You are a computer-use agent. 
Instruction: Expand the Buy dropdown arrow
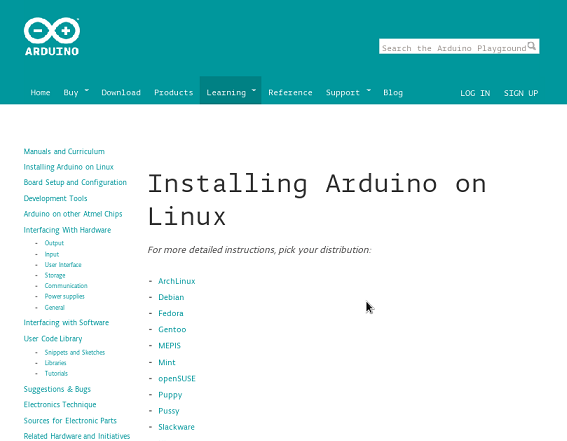[87, 89]
